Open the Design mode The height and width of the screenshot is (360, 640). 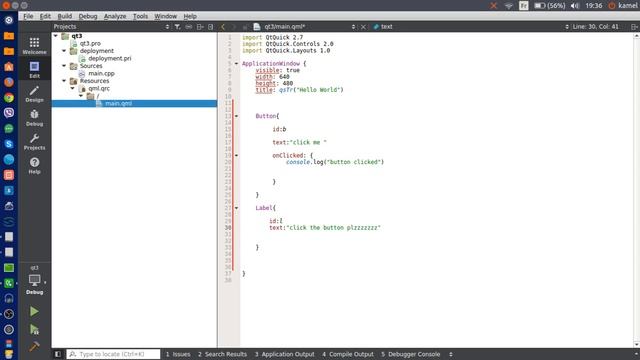(34, 93)
